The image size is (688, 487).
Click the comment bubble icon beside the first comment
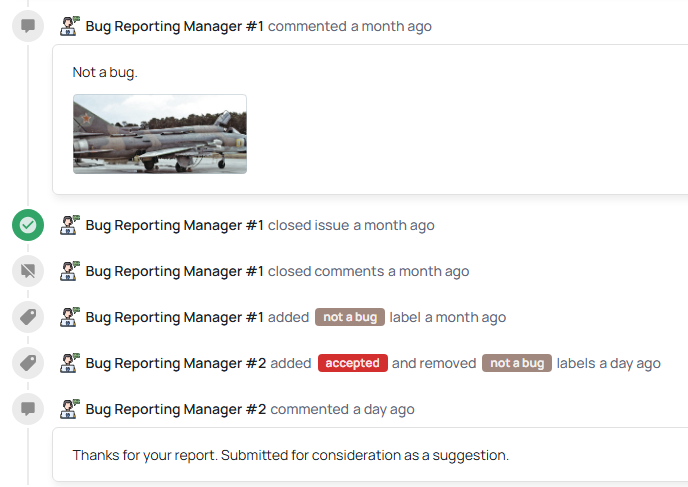pyautogui.click(x=28, y=26)
